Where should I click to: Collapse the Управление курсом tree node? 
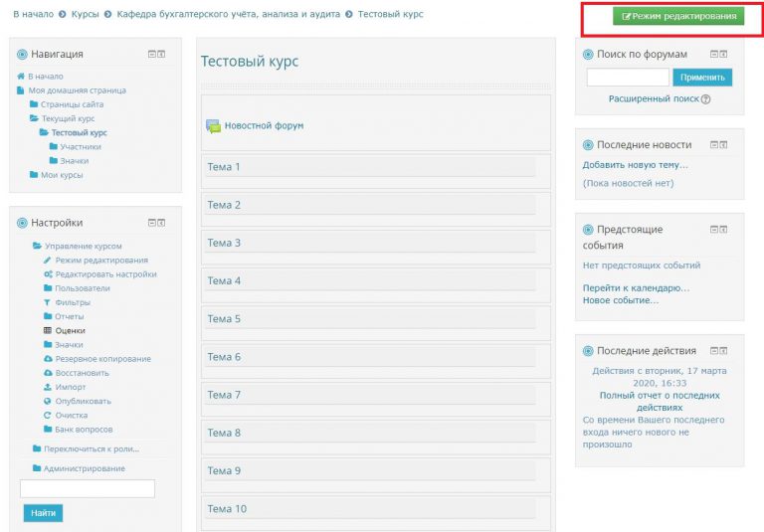(37, 246)
